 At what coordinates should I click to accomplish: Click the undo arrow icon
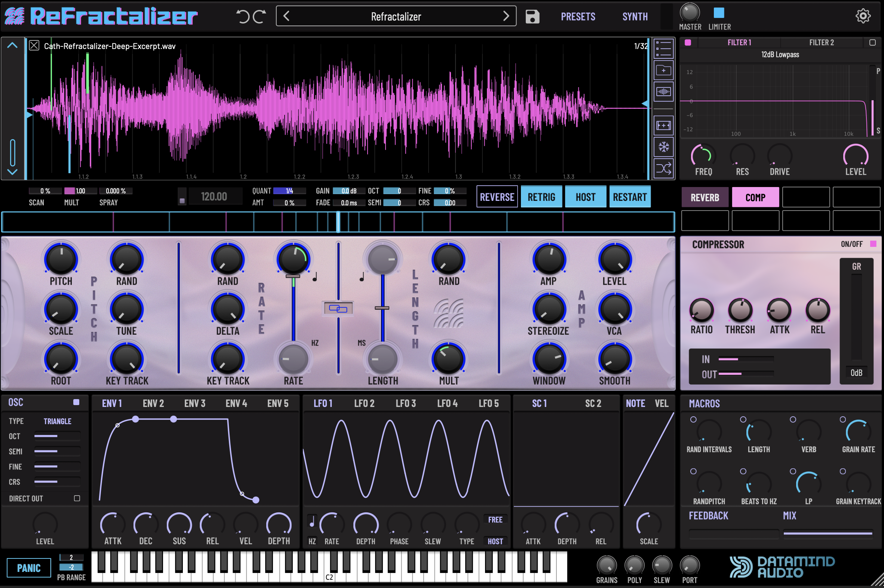[x=243, y=16]
